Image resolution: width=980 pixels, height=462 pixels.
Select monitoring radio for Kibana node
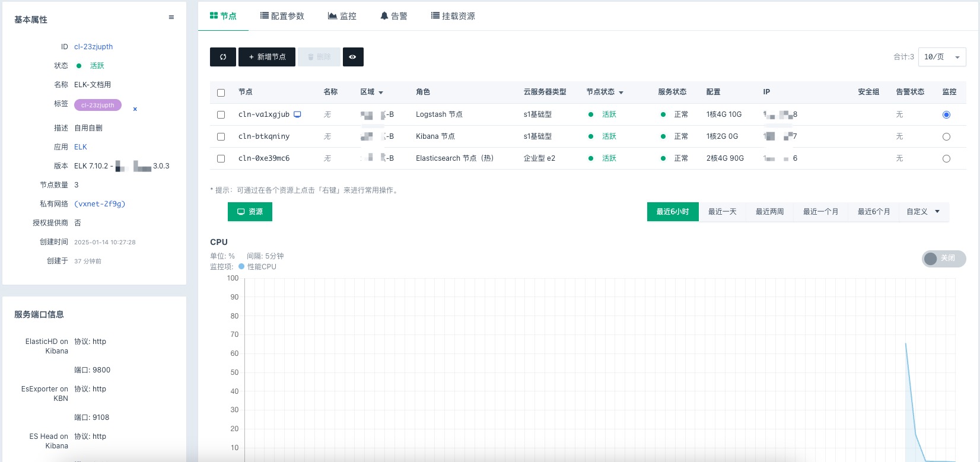point(946,136)
